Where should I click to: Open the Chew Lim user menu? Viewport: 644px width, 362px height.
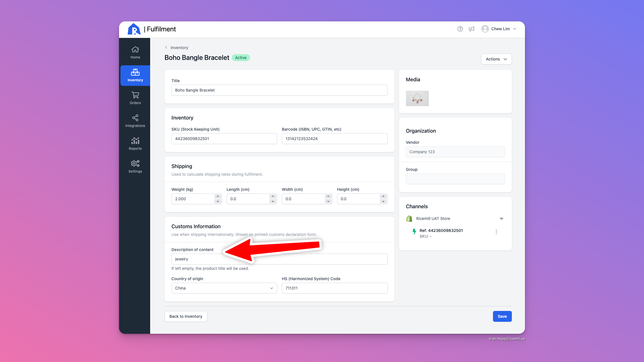[499, 29]
